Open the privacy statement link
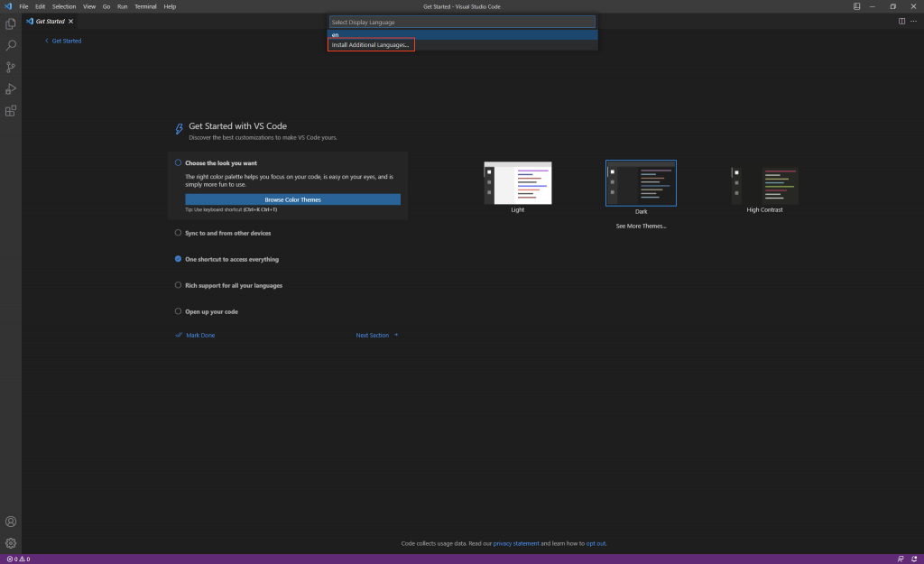The image size is (924, 564). pyautogui.click(x=516, y=543)
